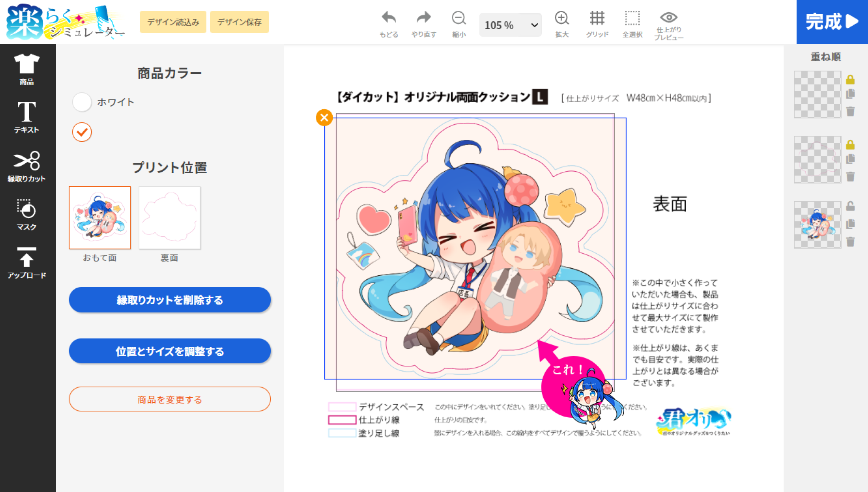The image size is (868, 492).
Task: Zoom in with the 拡大 magnifier
Action: click(561, 18)
